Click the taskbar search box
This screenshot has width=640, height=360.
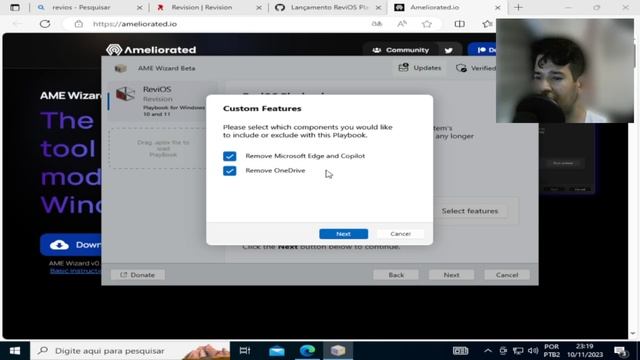point(130,351)
